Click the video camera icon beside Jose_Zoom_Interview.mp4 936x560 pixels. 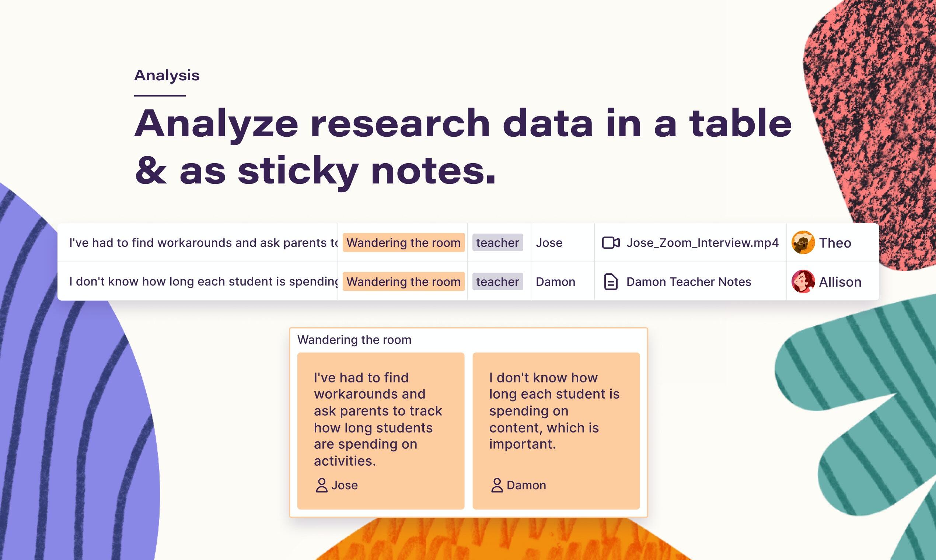611,243
